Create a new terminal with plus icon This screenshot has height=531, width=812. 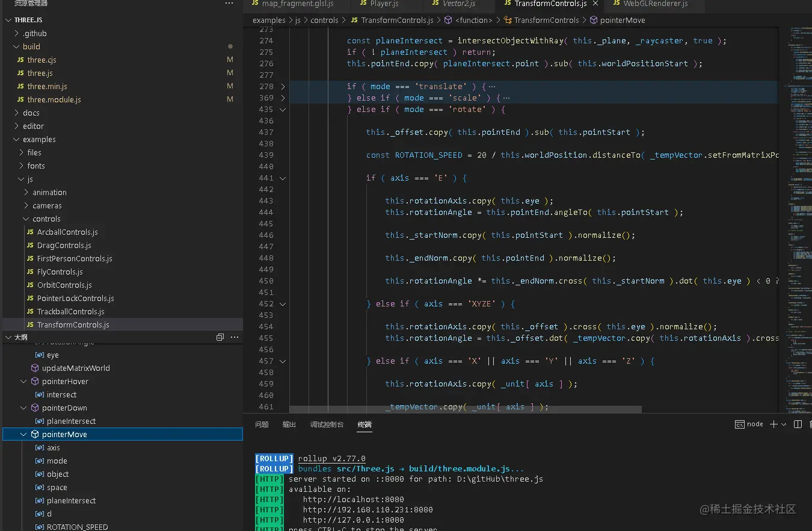coord(774,424)
